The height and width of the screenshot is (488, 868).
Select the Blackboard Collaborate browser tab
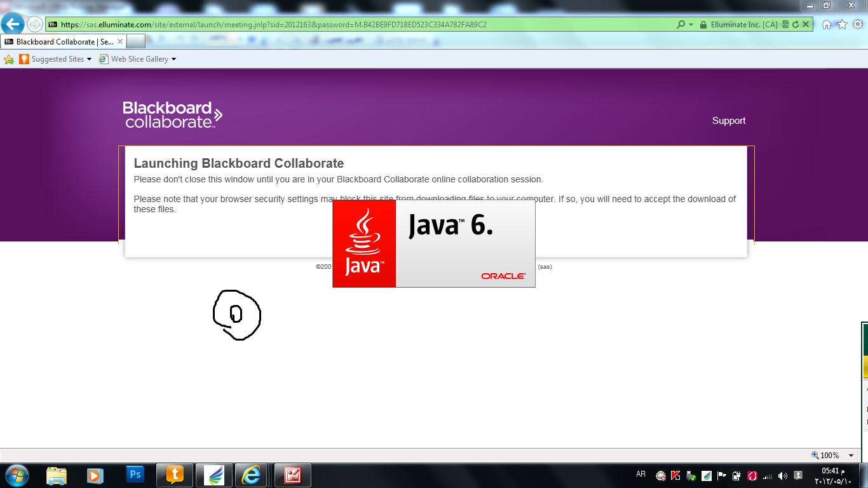64,41
